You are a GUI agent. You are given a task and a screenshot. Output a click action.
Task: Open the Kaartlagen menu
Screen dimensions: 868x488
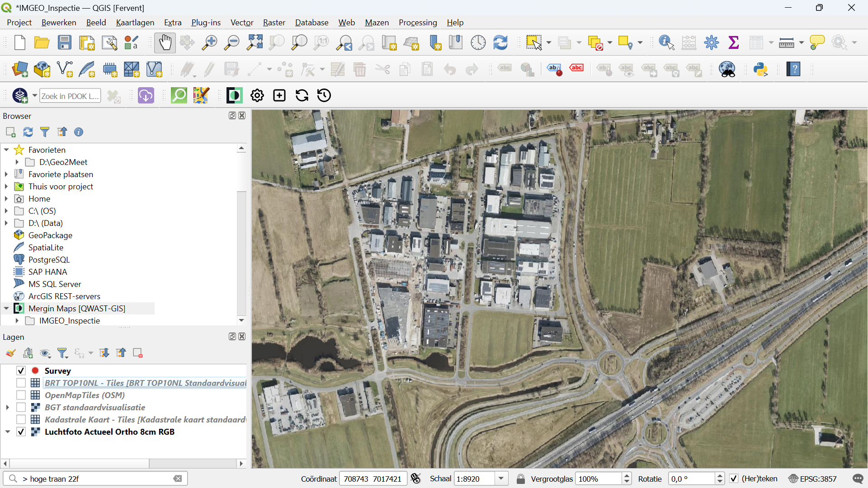pyautogui.click(x=135, y=23)
